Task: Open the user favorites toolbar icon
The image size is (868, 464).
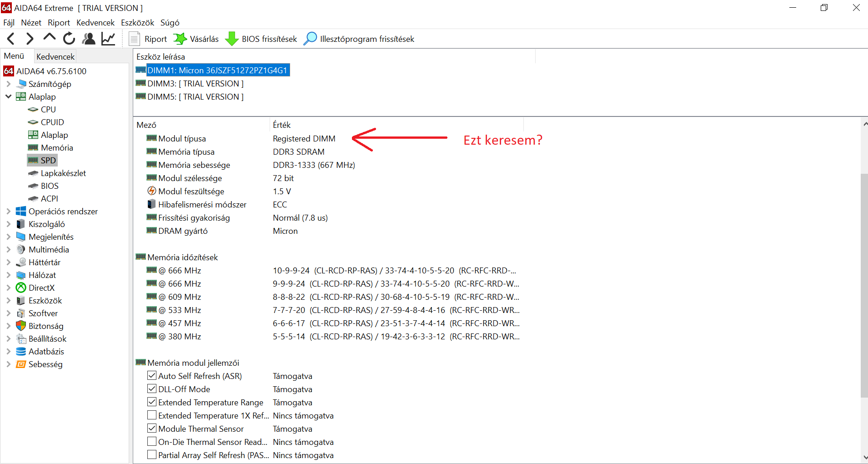Action: 89,39
